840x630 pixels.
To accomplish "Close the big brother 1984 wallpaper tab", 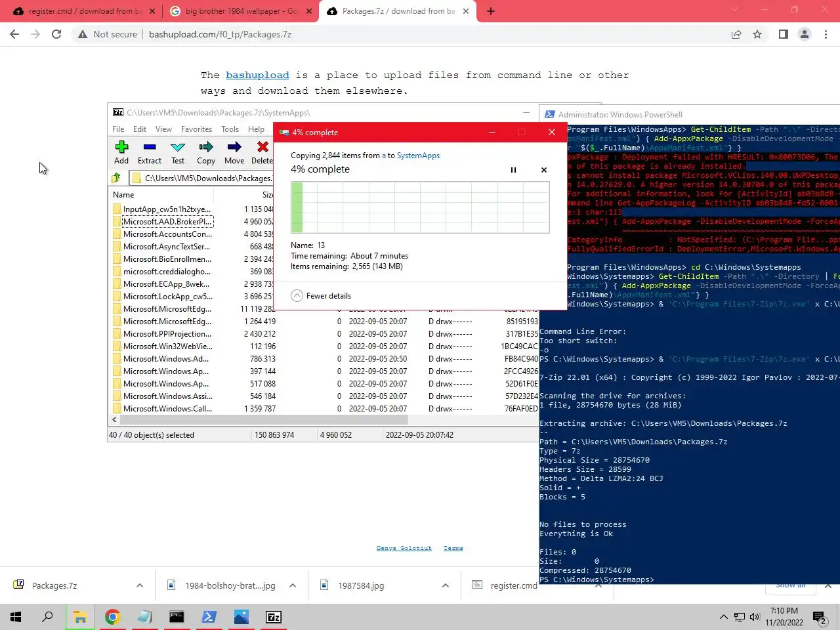I will (x=310, y=11).
